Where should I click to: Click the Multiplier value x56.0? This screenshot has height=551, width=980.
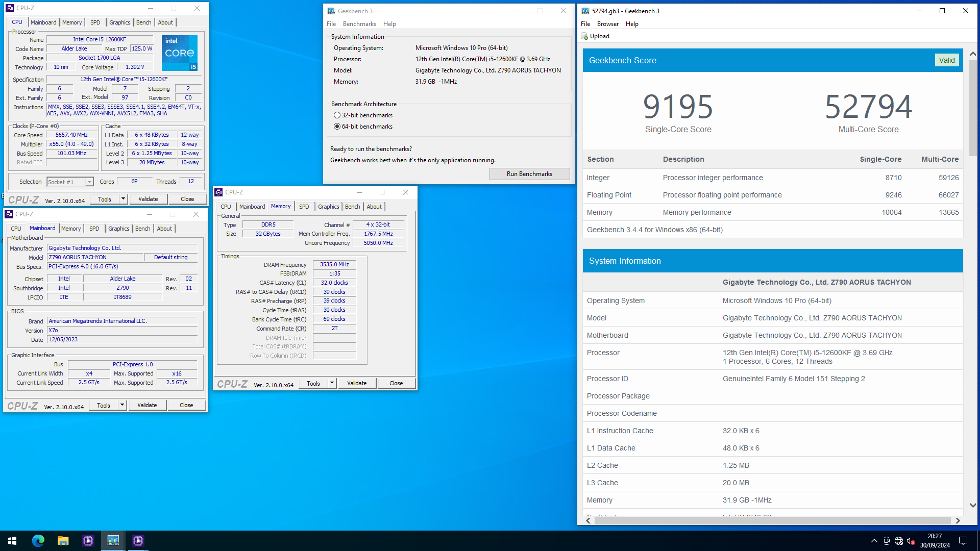(x=71, y=144)
